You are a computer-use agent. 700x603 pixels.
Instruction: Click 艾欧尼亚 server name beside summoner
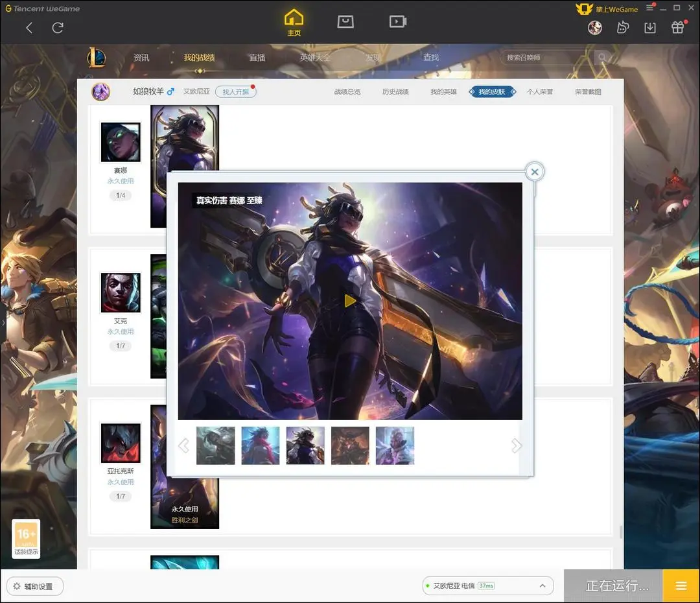[196, 91]
